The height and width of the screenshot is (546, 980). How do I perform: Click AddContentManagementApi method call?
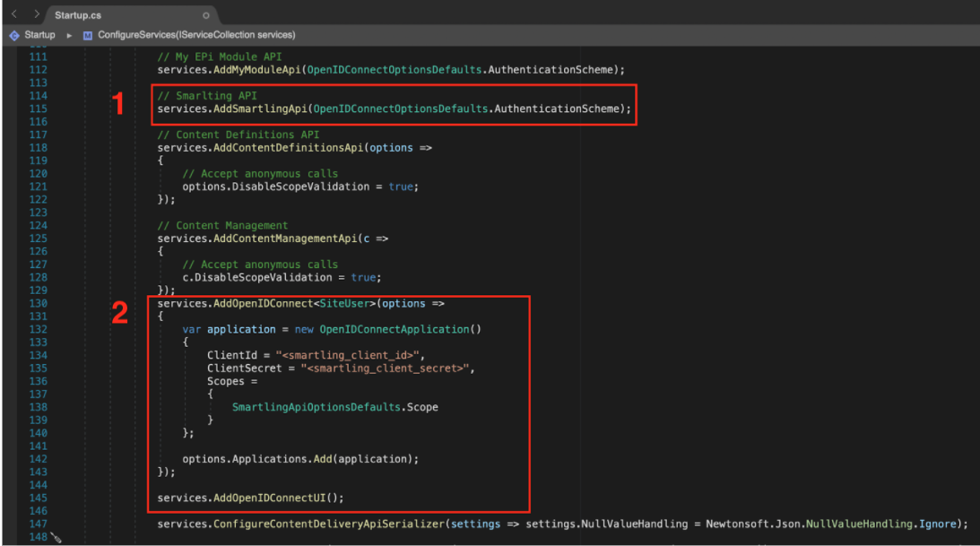click(x=285, y=238)
